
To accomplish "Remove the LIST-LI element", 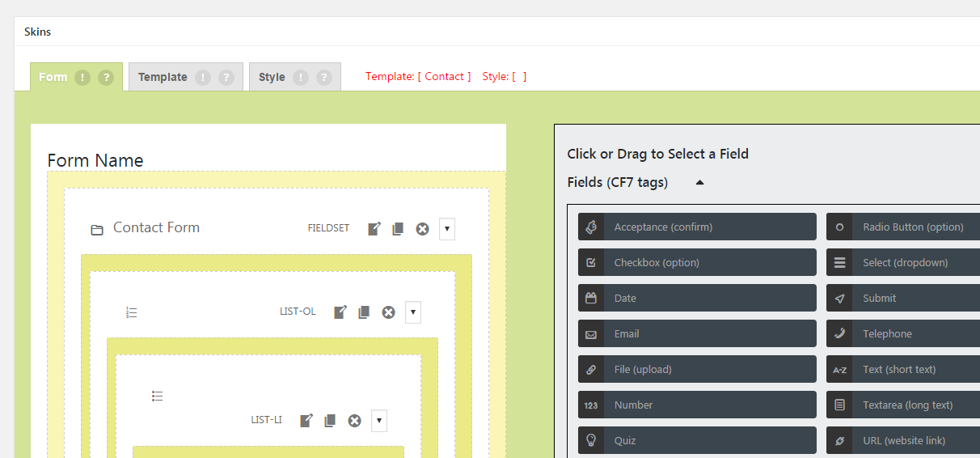I will 354,421.
